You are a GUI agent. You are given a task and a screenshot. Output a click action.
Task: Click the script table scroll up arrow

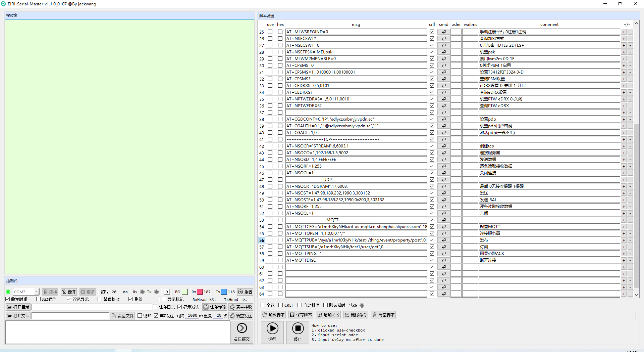tap(636, 23)
